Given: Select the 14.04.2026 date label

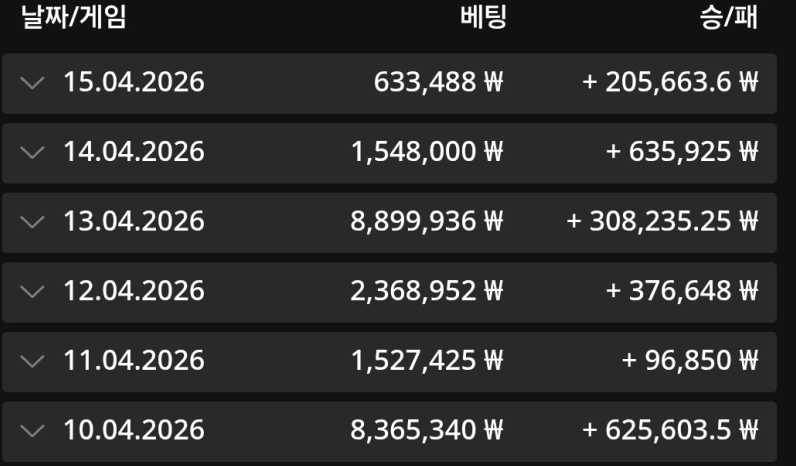Looking at the screenshot, I should (134, 152).
